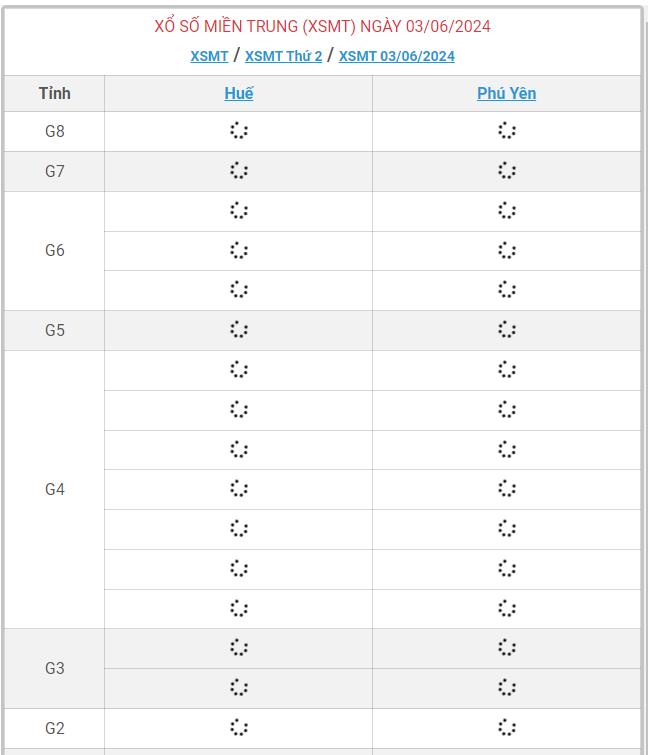Click the Phú Yên G5 loading spinner
Screen dimensions: 648x755
coord(506,330)
